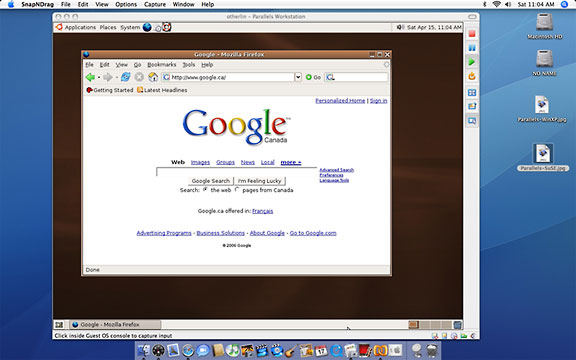This screenshot has height=360, width=576.
Task: Open GarageBand guitar icon in the dock
Action: [x=291, y=350]
